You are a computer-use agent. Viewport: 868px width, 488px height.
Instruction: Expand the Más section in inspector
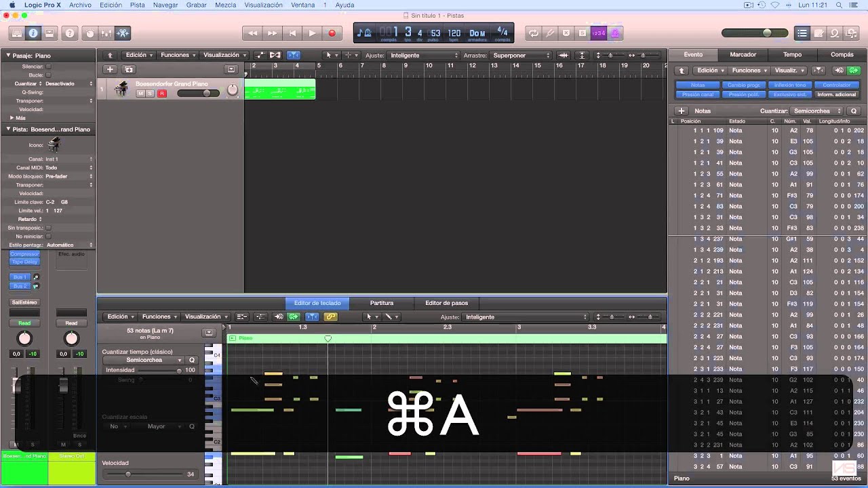tap(10, 118)
